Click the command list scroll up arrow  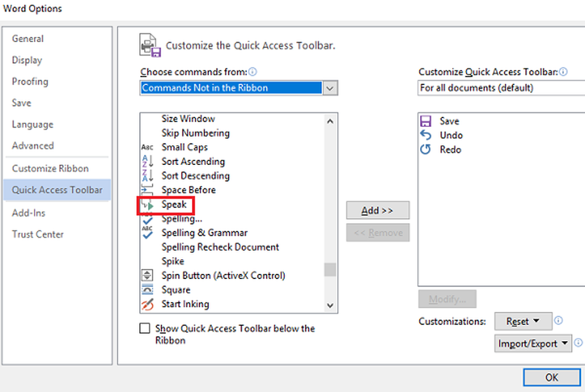[x=330, y=121]
